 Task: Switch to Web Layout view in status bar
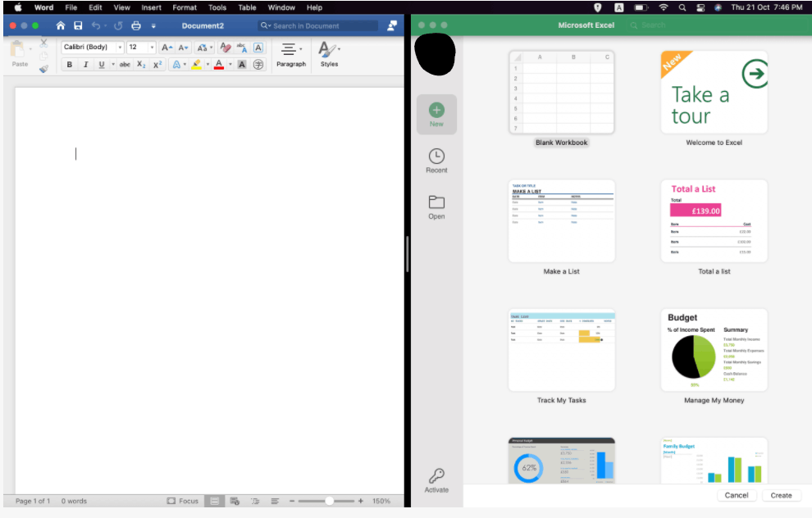(x=235, y=501)
